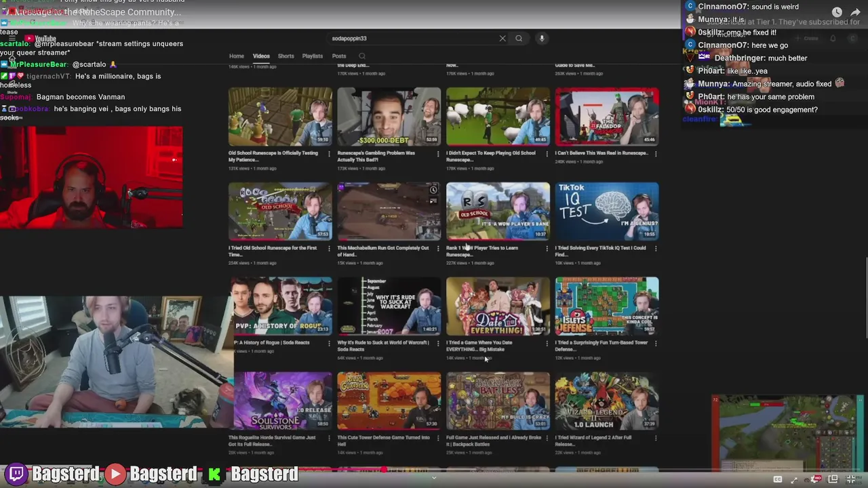
Task: Click the red playhead on video progress bar
Action: [384, 469]
